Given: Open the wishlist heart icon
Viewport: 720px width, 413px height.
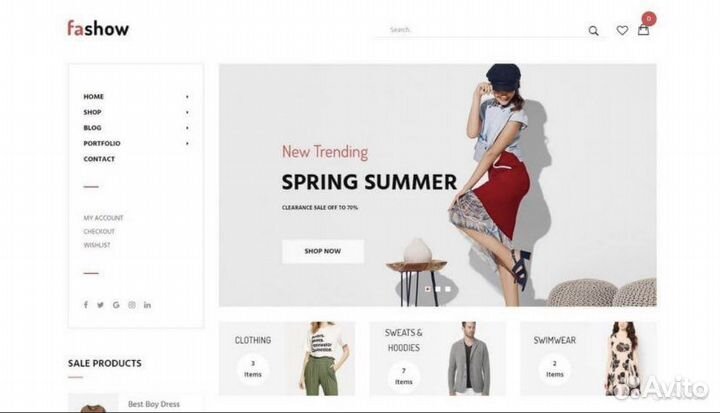Looking at the screenshot, I should point(622,30).
